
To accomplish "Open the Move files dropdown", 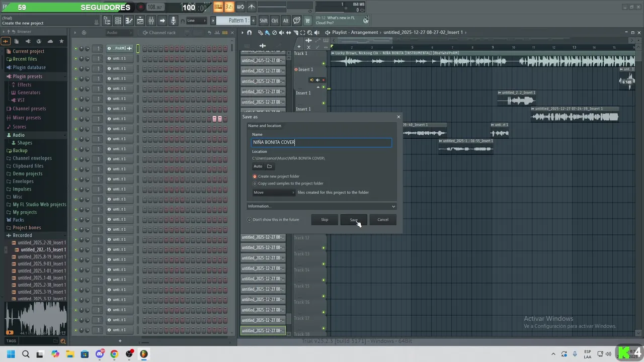I will (x=274, y=193).
